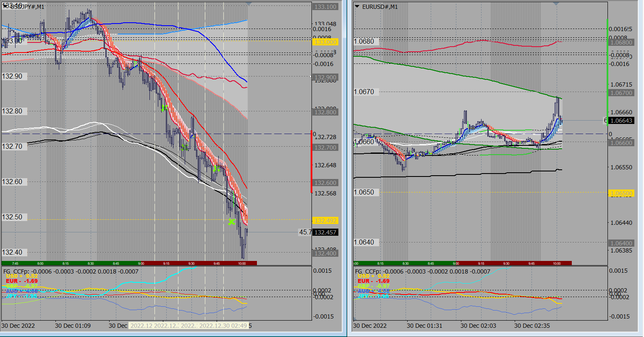Click the 132.568 scale value on USDJPY axis
Viewport: 644px width, 337px height.
click(x=326, y=193)
